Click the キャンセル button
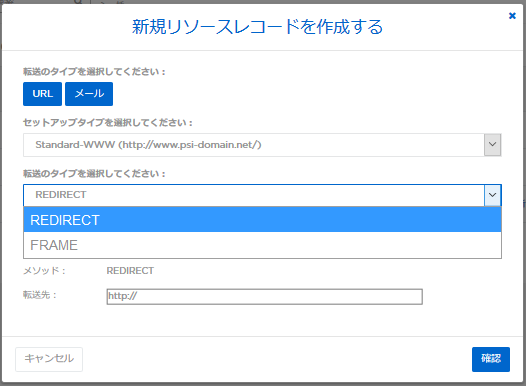This screenshot has width=526, height=386. (49, 359)
